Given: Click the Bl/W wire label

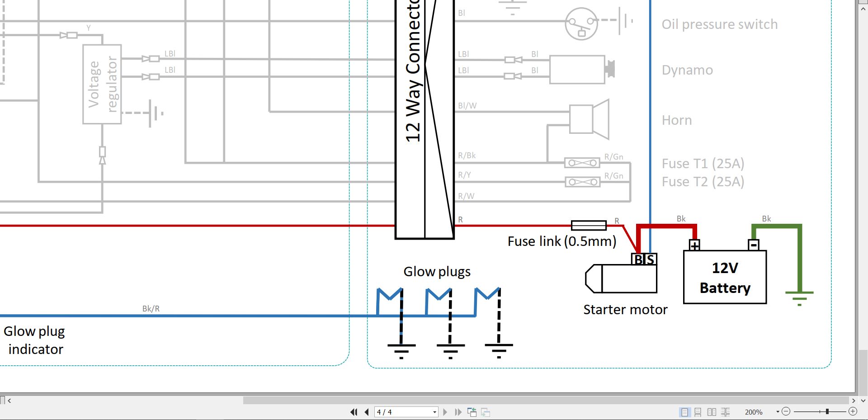Looking at the screenshot, I should tap(467, 106).
